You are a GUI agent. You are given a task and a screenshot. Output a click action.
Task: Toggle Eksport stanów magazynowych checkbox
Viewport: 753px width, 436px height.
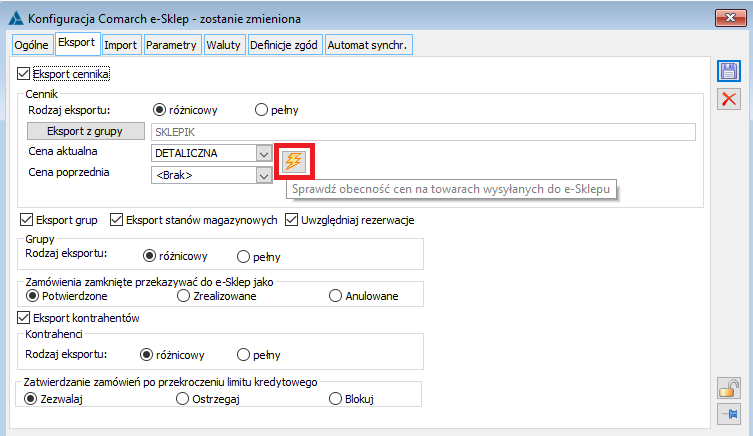(x=116, y=220)
